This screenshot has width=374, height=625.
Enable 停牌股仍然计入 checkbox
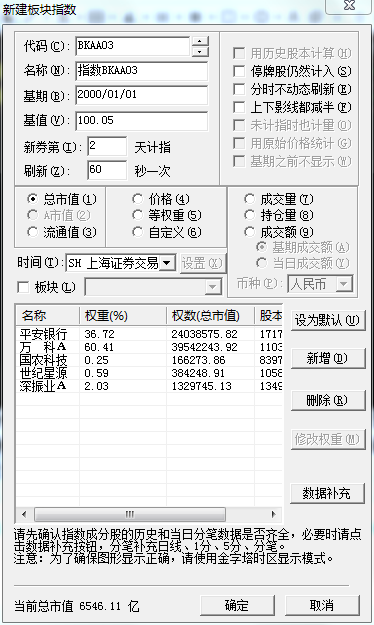coord(239,71)
